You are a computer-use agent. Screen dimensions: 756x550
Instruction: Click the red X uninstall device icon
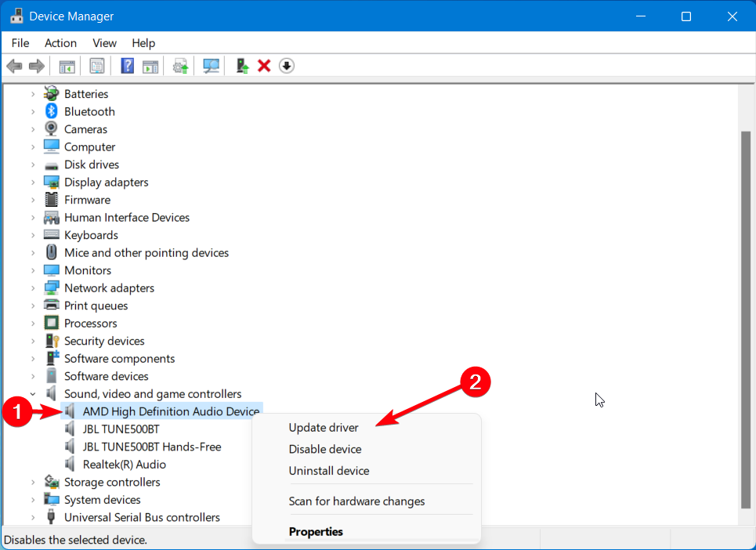click(x=264, y=66)
